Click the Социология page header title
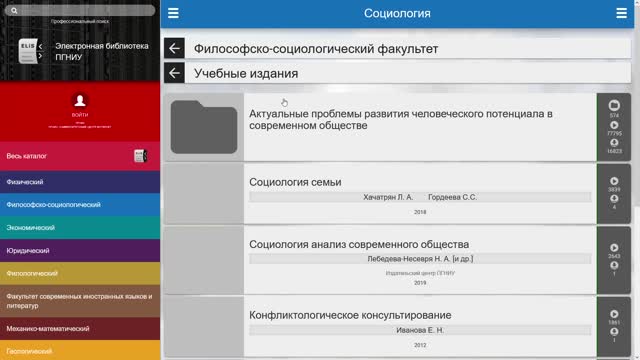The height and width of the screenshot is (360, 640). tap(397, 13)
